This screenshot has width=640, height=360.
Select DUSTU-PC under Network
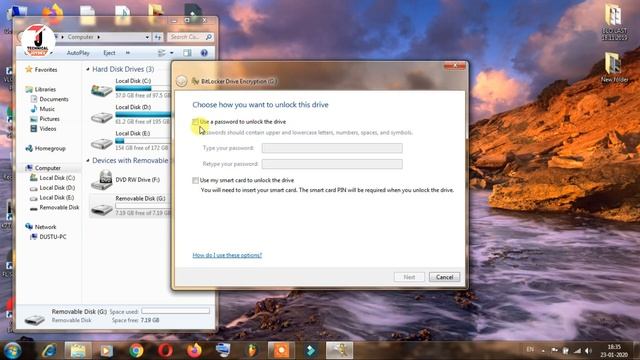53,236
